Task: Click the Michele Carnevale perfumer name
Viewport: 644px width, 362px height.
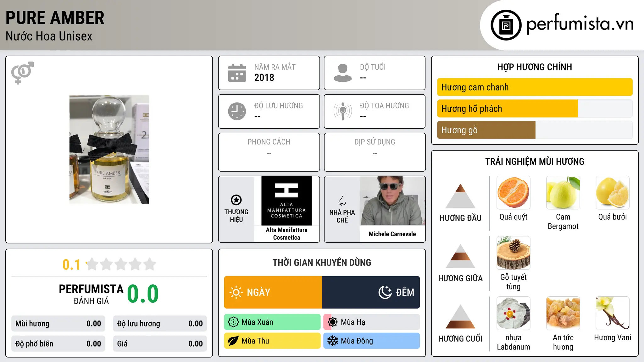Action: pos(392,234)
